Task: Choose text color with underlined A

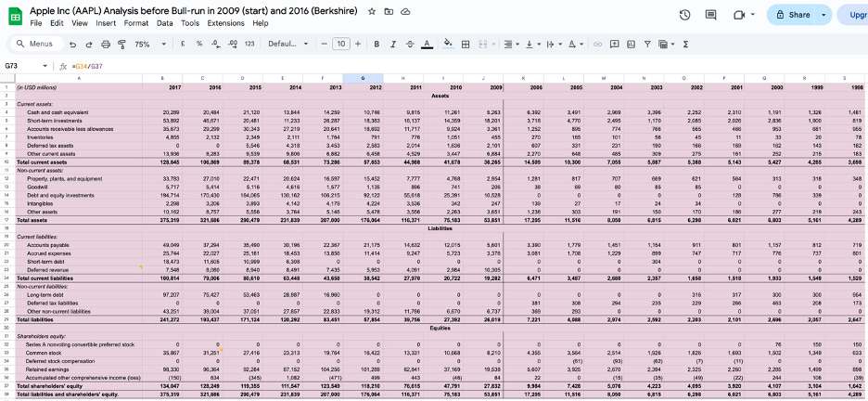Action: pyautogui.click(x=427, y=44)
